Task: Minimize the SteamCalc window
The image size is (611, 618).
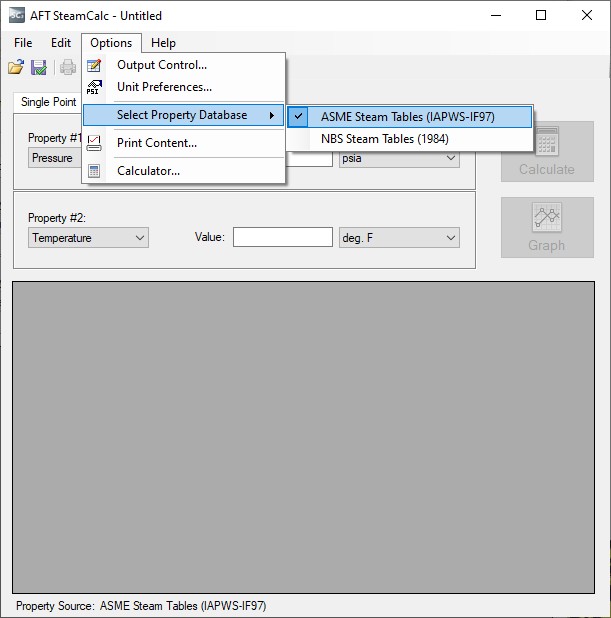Action: [496, 15]
